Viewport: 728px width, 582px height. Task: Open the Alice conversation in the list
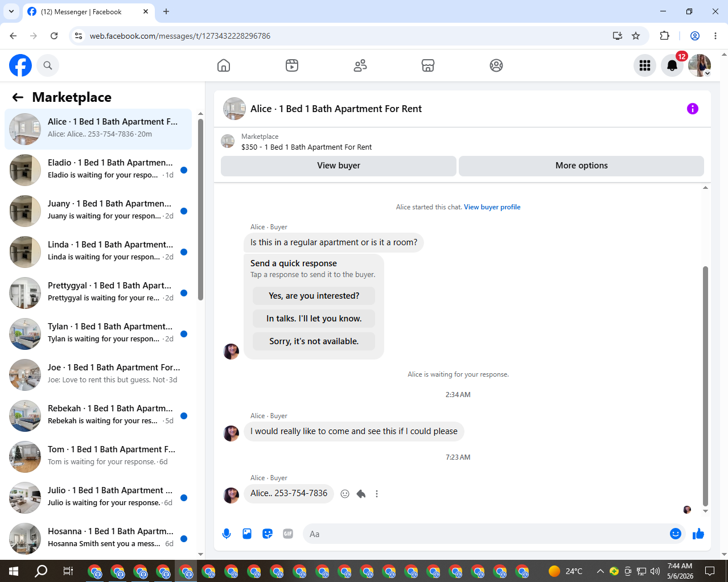pos(98,129)
